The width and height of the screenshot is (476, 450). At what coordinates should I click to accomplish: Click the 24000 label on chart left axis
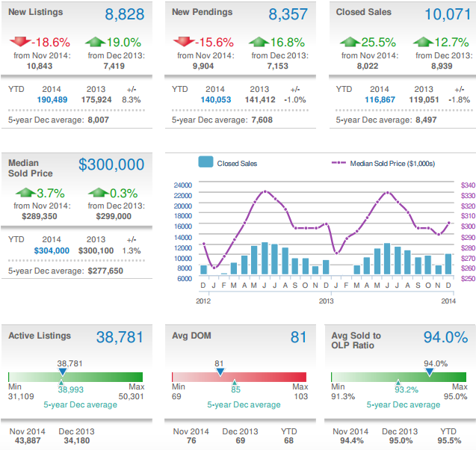coord(183,185)
